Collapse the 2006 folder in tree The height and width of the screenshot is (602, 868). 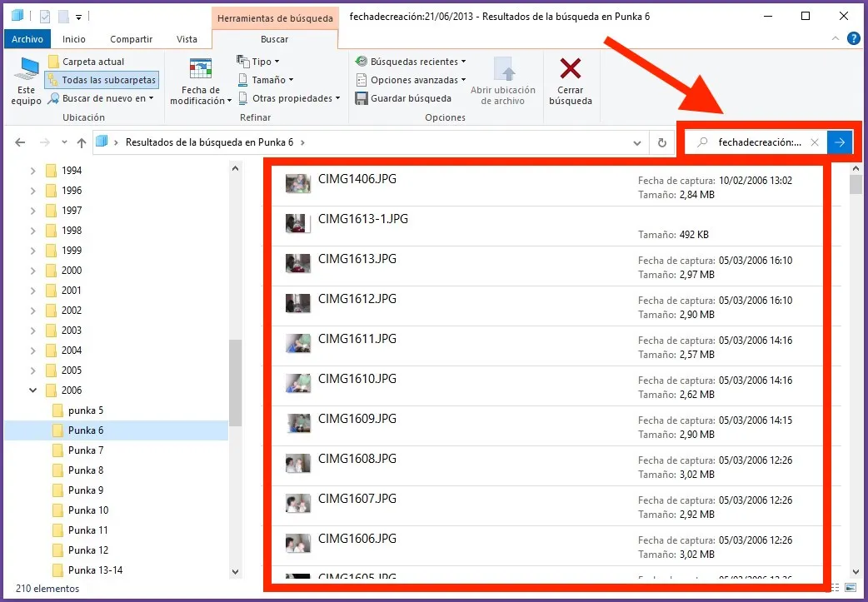33,391
